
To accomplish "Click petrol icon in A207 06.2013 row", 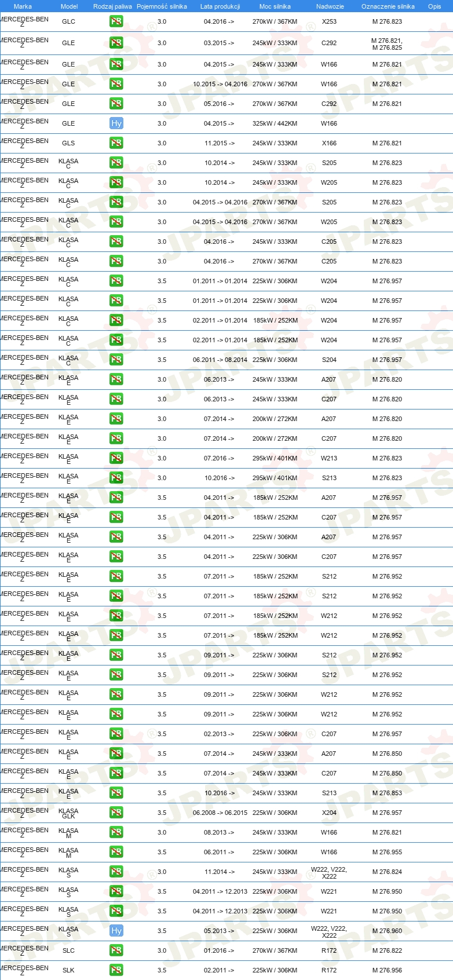I will click(116, 379).
